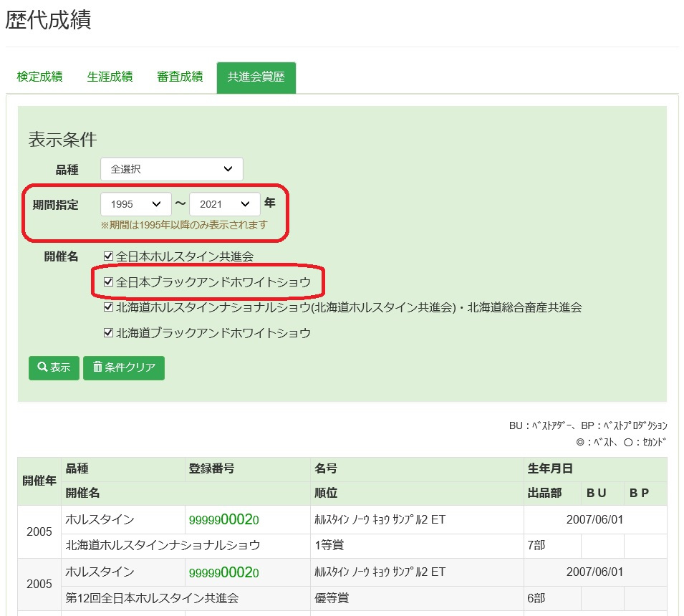Click the 開催年 column header

(x=39, y=481)
